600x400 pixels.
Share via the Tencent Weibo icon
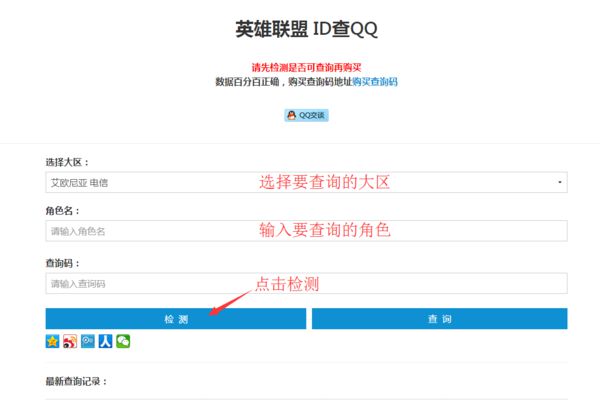(x=88, y=341)
